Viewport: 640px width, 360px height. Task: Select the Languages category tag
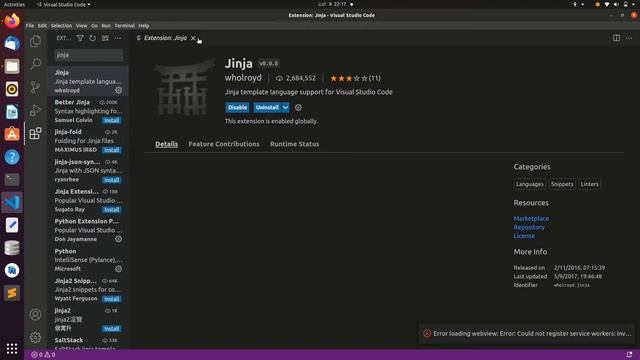pyautogui.click(x=529, y=184)
